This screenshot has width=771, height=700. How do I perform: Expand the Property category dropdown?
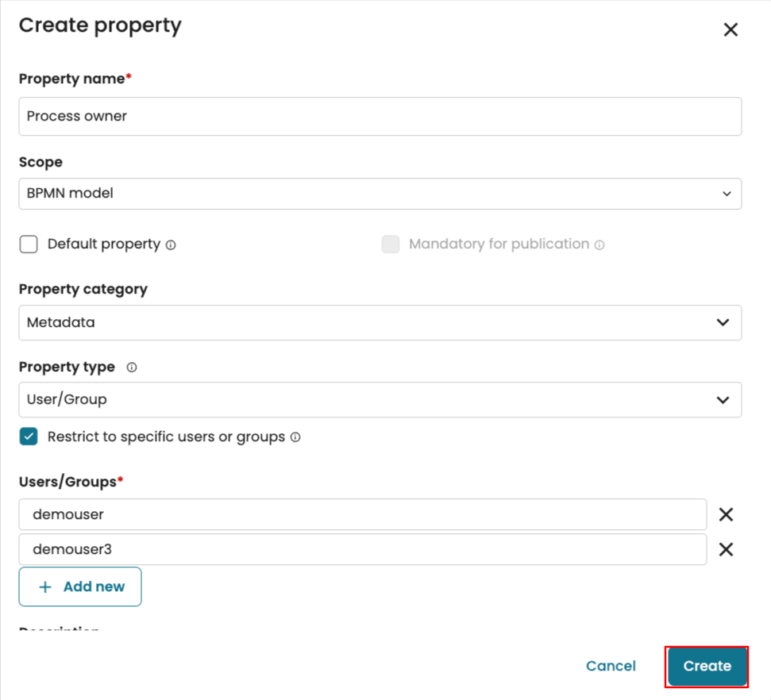pyautogui.click(x=380, y=323)
